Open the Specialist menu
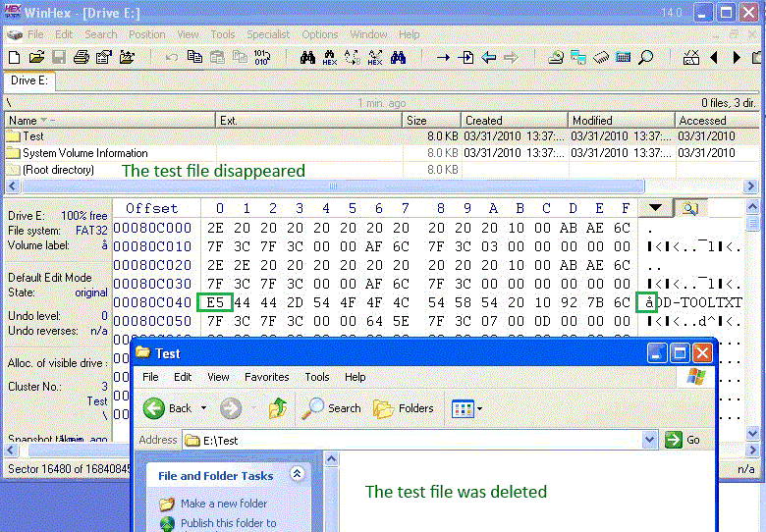 coord(268,34)
